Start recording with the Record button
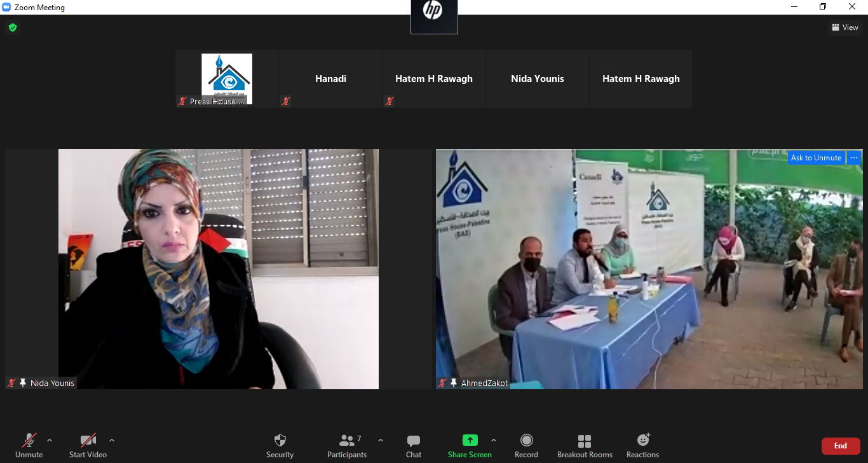The width and height of the screenshot is (868, 463). coord(526,445)
